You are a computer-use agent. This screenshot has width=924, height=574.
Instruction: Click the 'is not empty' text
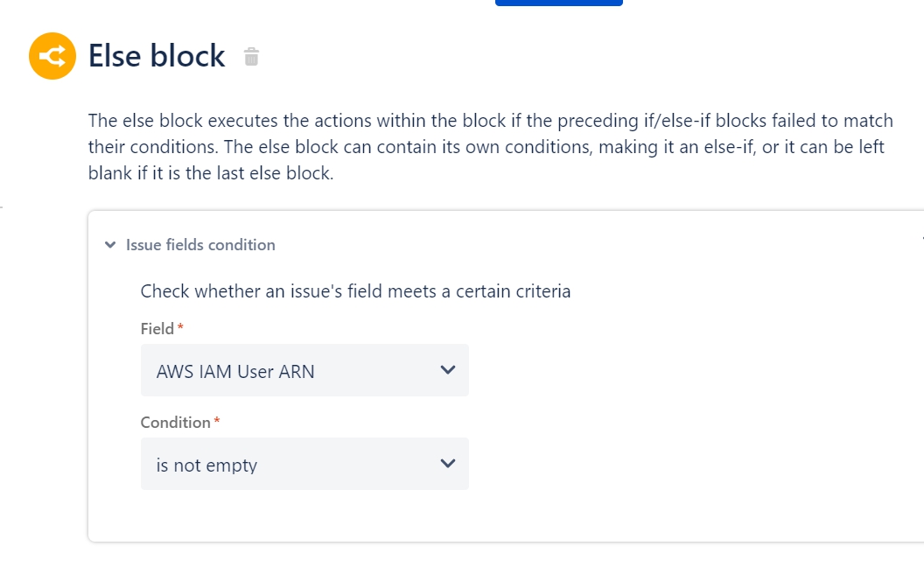[206, 465]
